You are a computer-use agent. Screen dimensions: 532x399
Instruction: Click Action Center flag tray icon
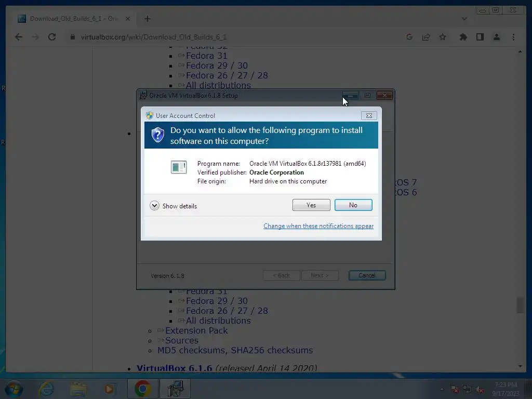(x=455, y=389)
